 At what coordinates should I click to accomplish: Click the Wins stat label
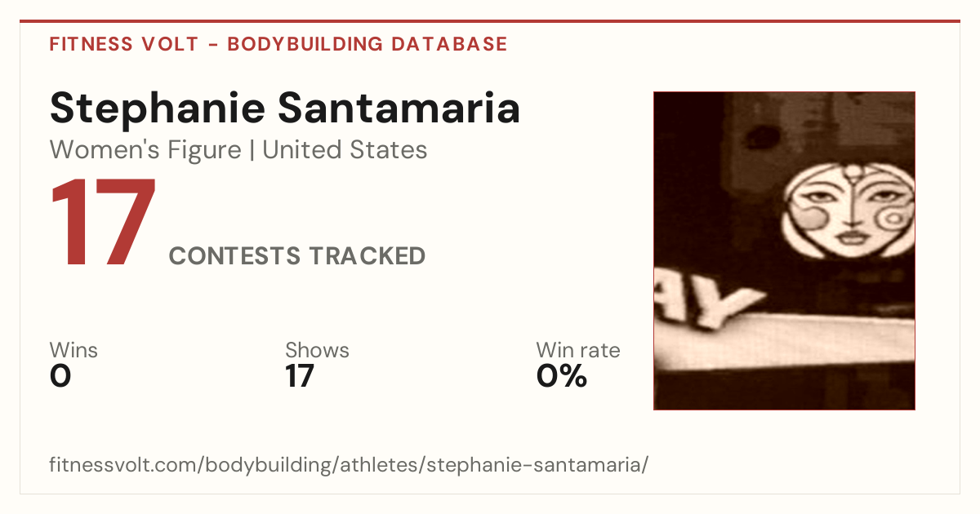pyautogui.click(x=73, y=351)
